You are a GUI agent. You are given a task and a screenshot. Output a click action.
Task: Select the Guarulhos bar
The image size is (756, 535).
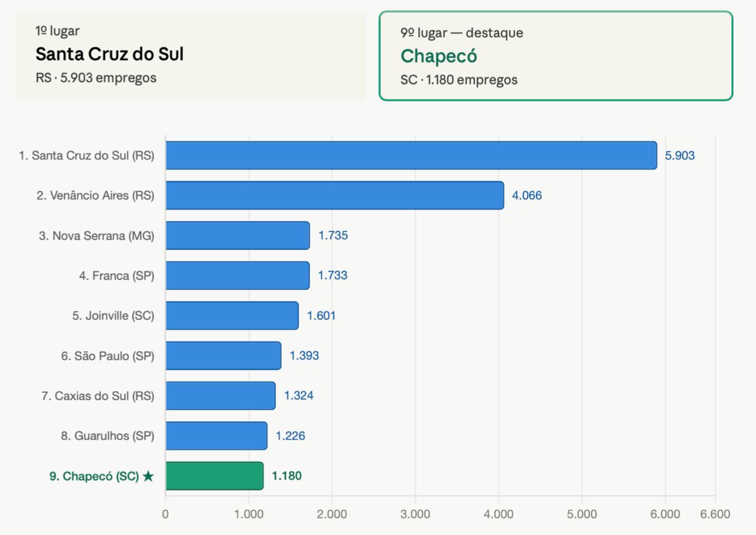click(216, 436)
